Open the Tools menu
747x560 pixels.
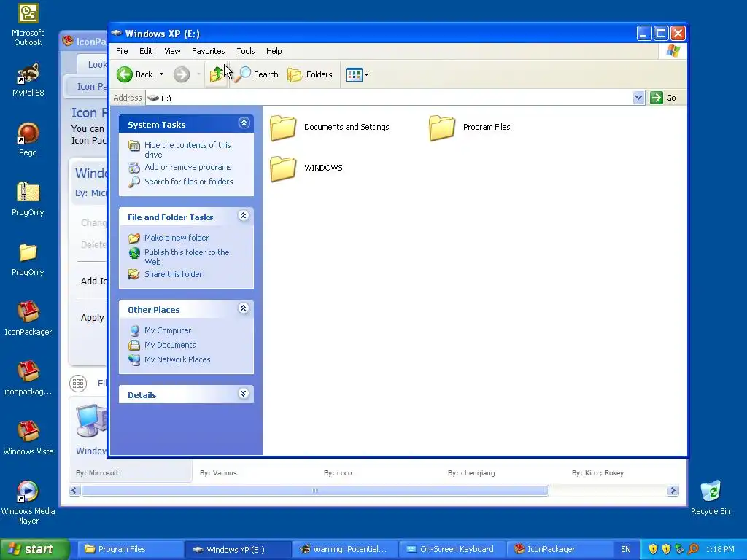(245, 51)
